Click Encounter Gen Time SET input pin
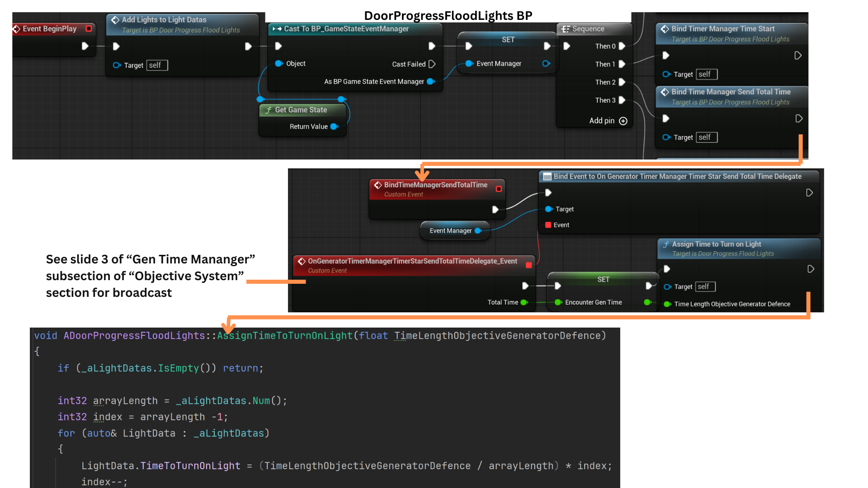This screenshot has height=488, width=868. pyautogui.click(x=558, y=302)
